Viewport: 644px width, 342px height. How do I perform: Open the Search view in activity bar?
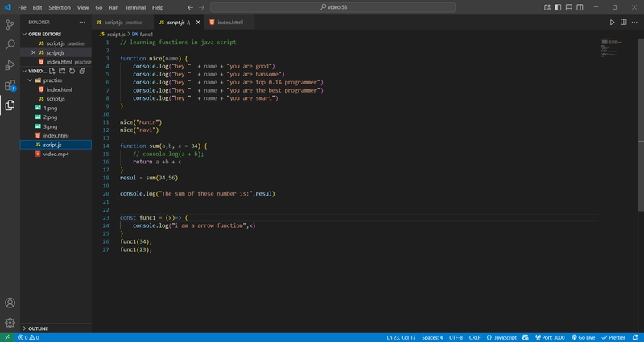click(10, 45)
